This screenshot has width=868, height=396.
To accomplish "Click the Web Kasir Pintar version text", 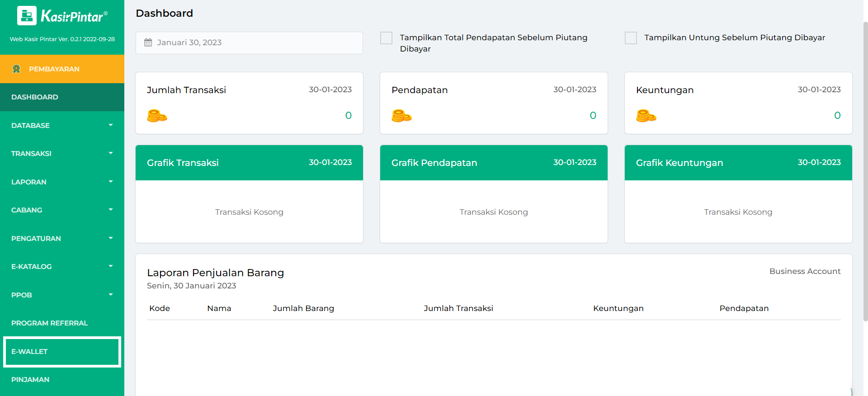I will [62, 39].
